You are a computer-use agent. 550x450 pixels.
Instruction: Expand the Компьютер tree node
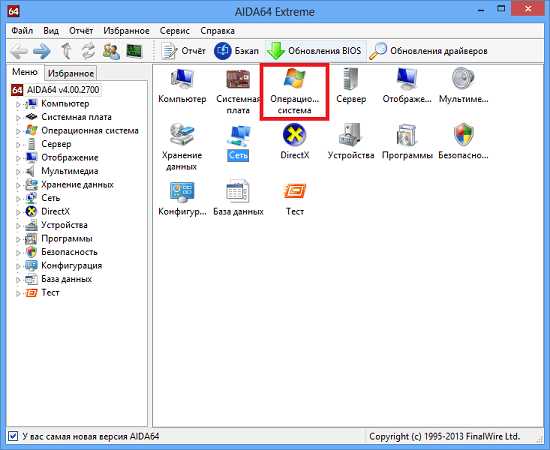click(x=18, y=104)
